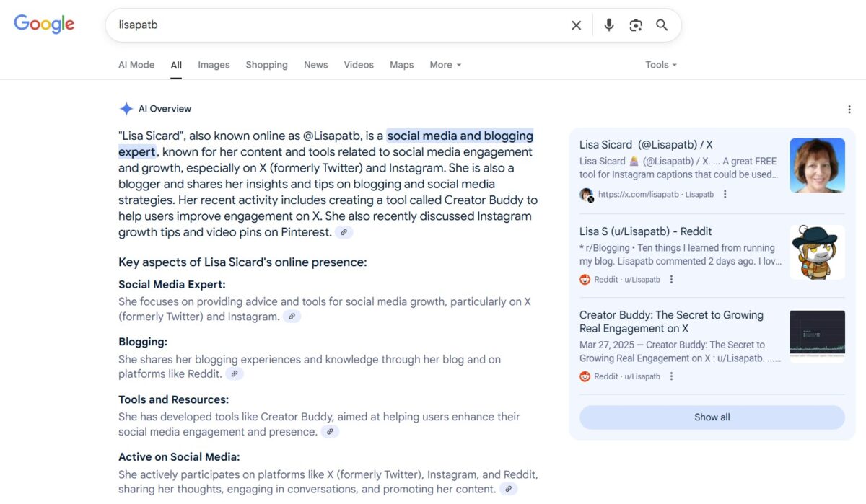This screenshot has height=504, width=866.
Task: Go to the News tab
Action: (x=316, y=65)
